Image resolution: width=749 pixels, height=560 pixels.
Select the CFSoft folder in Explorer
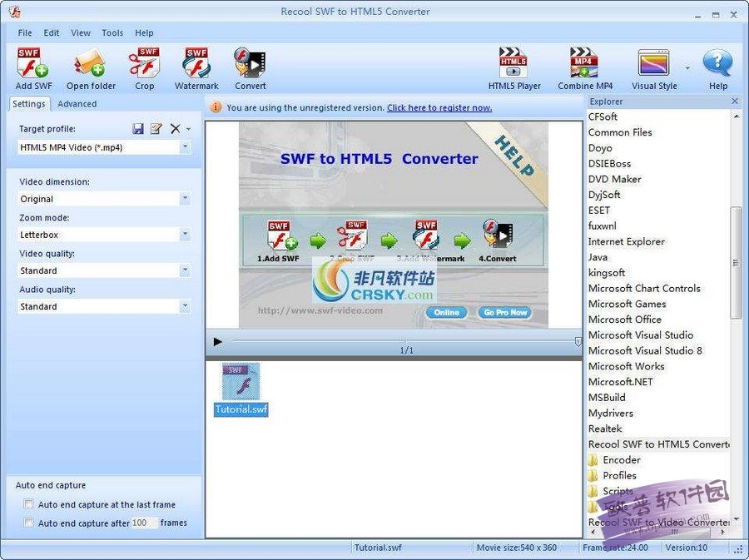603,117
